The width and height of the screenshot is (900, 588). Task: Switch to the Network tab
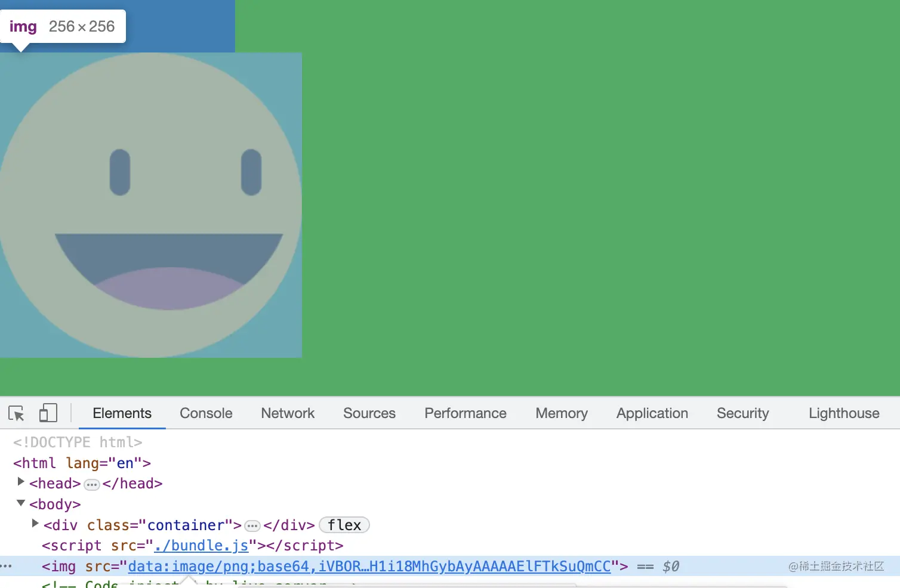click(x=288, y=413)
